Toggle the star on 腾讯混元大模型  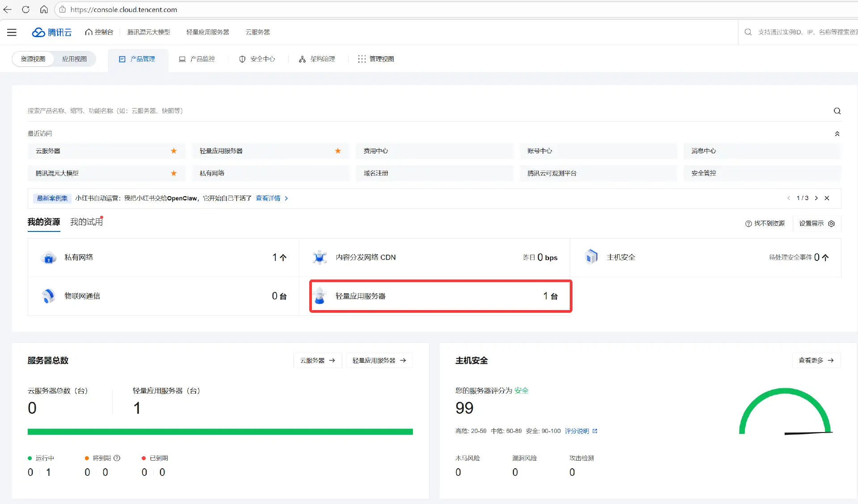point(174,173)
